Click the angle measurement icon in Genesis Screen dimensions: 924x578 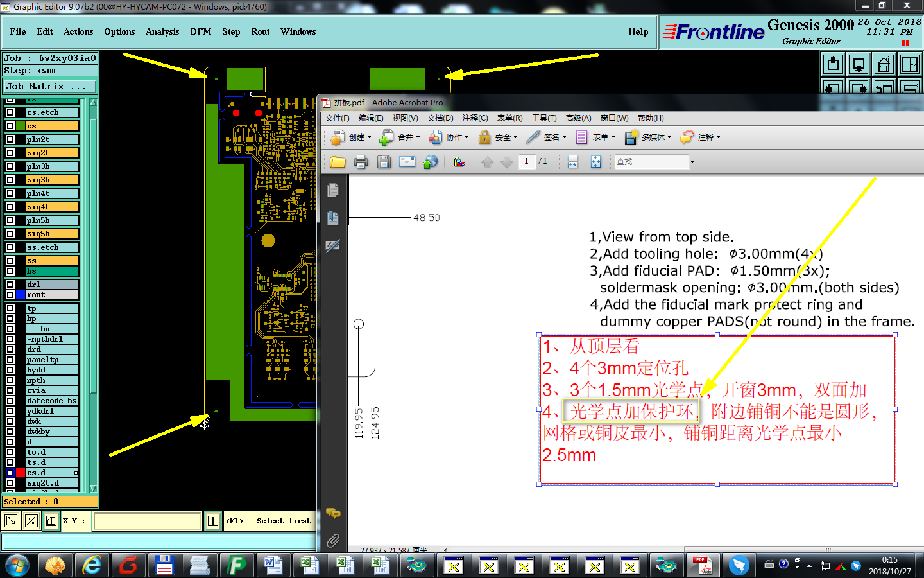(x=31, y=521)
